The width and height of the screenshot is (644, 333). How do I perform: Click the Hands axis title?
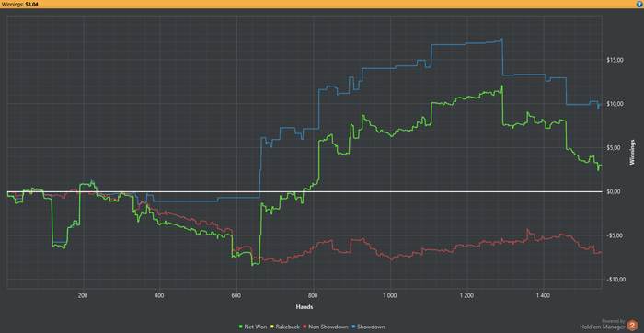click(304, 306)
